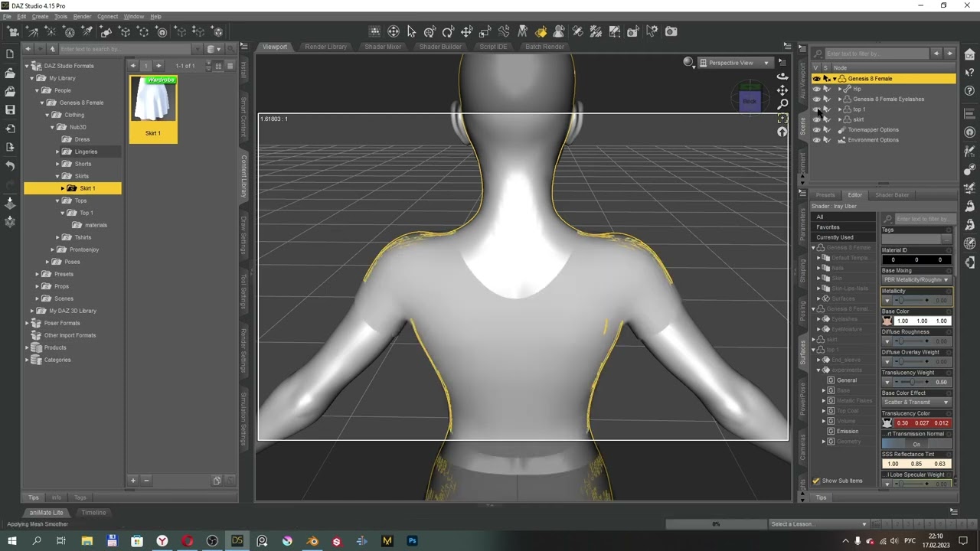Collapse the Skirts folder
This screenshot has width=980, height=551.
[57, 176]
